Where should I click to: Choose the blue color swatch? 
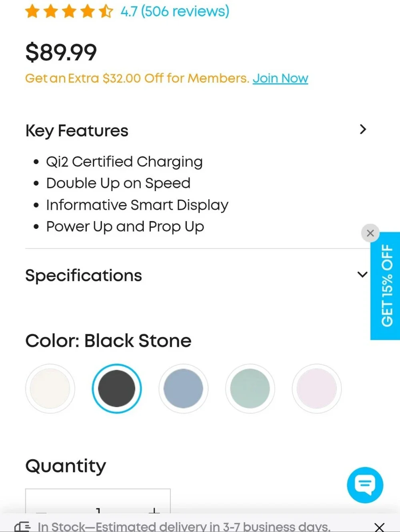click(x=183, y=388)
